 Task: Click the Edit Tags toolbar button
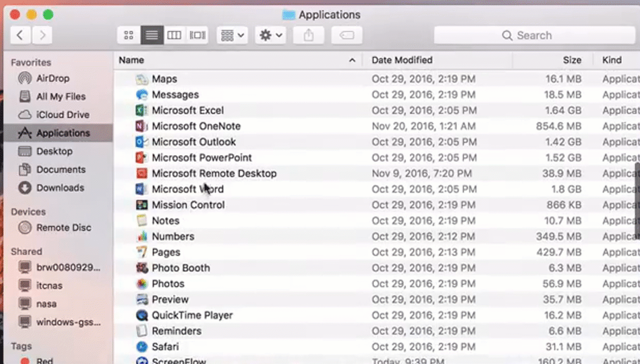point(346,36)
